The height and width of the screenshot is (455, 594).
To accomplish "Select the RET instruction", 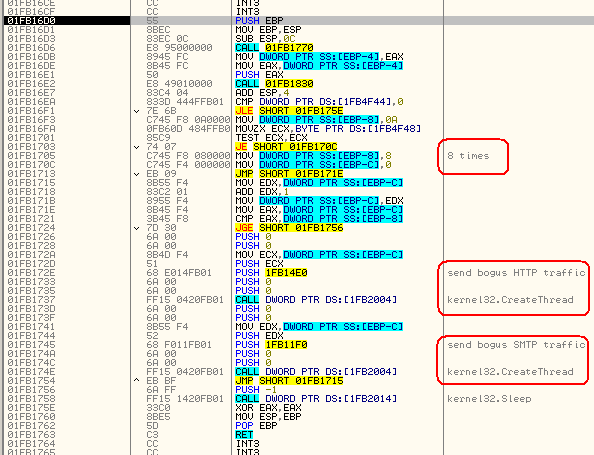I will [x=244, y=435].
